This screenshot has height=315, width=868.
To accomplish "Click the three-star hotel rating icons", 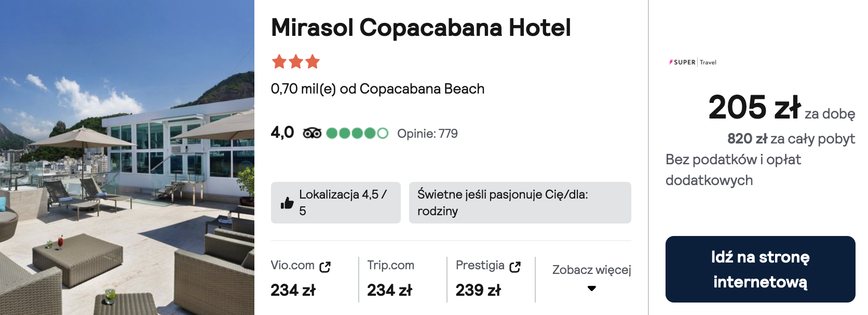I will [295, 62].
